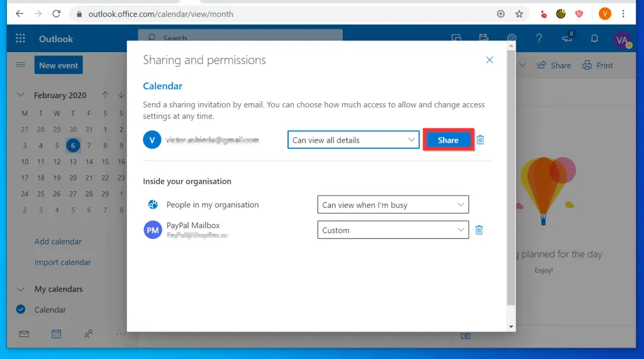Bookmark this page with the star icon
644x359 pixels.
[x=519, y=14]
